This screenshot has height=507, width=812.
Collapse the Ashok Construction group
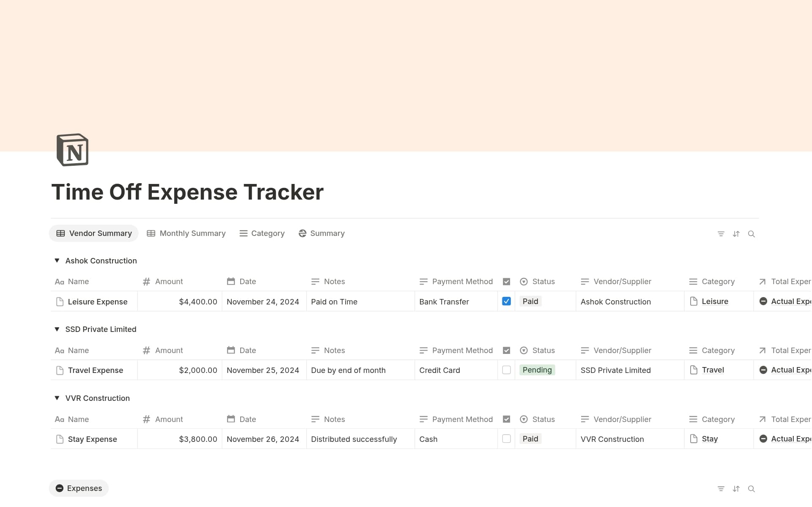pyautogui.click(x=58, y=260)
